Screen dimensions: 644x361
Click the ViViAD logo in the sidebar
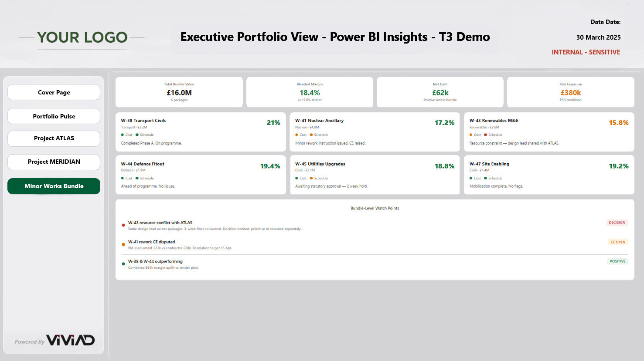(x=70, y=340)
